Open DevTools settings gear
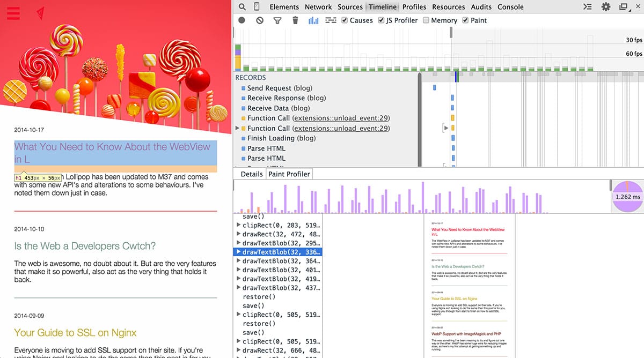 click(x=606, y=6)
